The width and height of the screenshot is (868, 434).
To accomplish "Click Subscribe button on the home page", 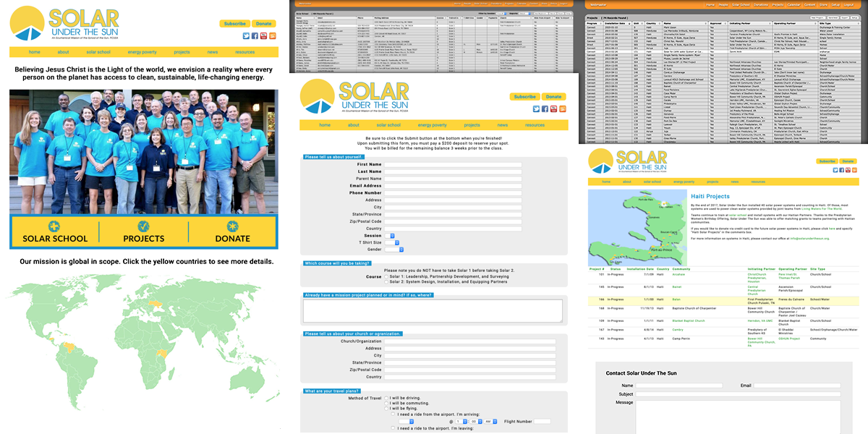I will 235,23.
